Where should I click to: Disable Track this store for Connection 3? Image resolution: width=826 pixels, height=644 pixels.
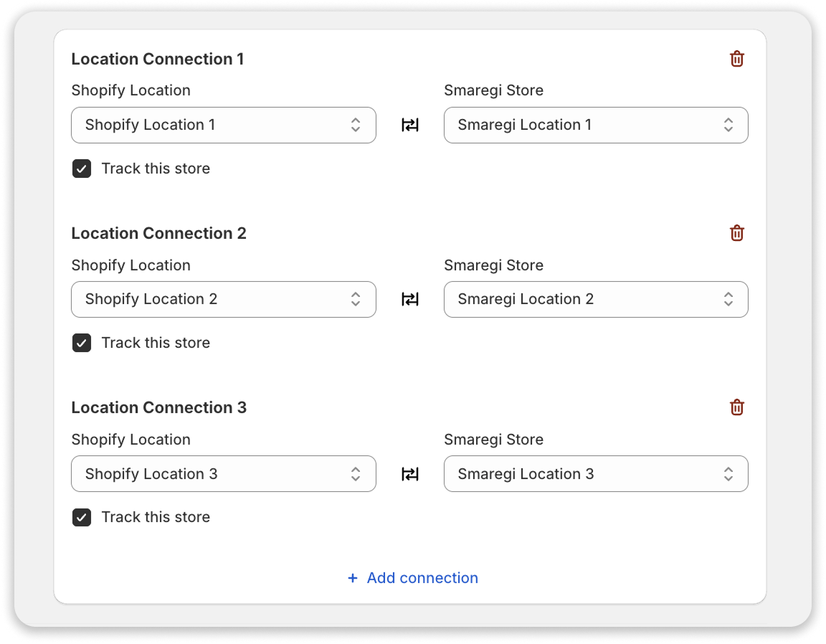(x=82, y=517)
